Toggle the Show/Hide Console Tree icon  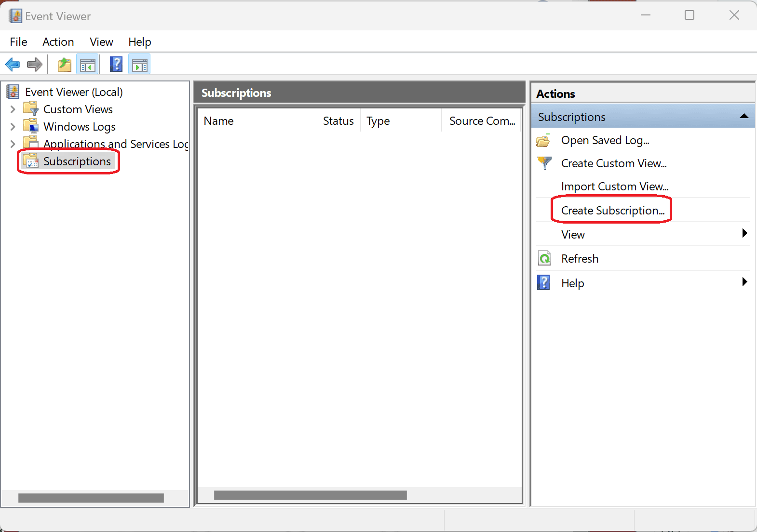tap(88, 65)
